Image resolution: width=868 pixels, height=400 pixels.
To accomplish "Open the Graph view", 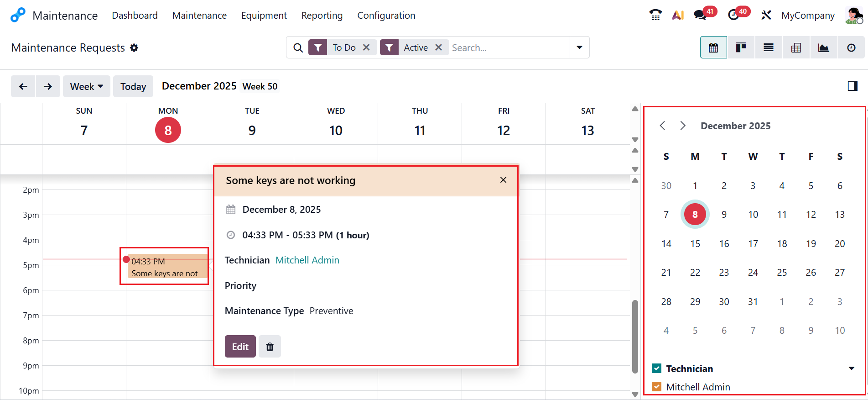I will [x=823, y=47].
